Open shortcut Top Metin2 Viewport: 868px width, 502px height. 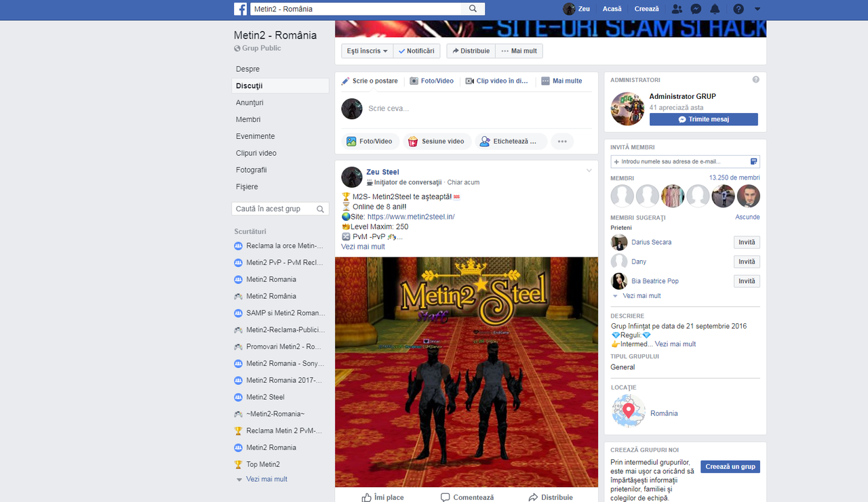(x=262, y=465)
